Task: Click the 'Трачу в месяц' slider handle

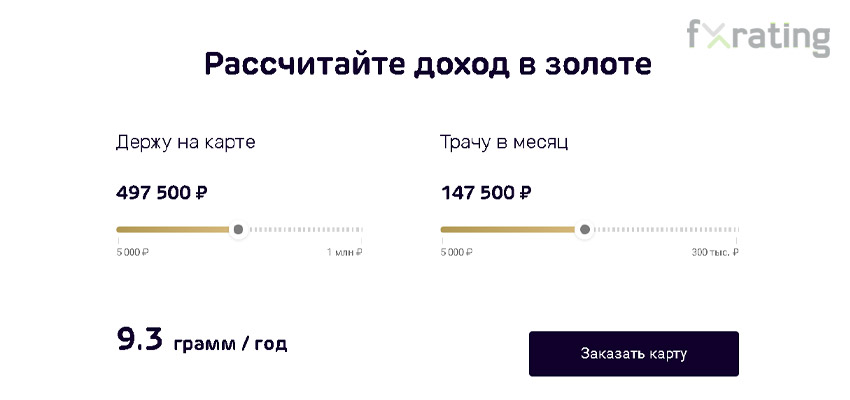Action: [584, 230]
